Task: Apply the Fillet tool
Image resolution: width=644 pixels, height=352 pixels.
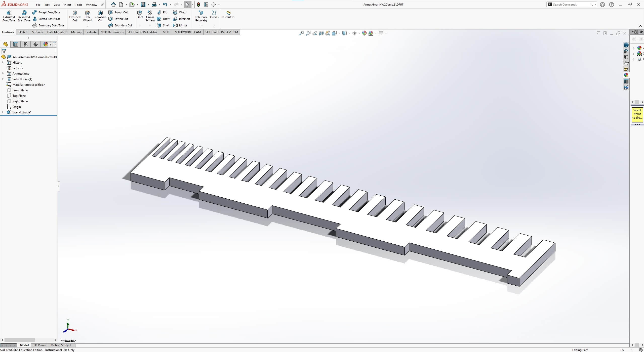Action: pos(140,15)
